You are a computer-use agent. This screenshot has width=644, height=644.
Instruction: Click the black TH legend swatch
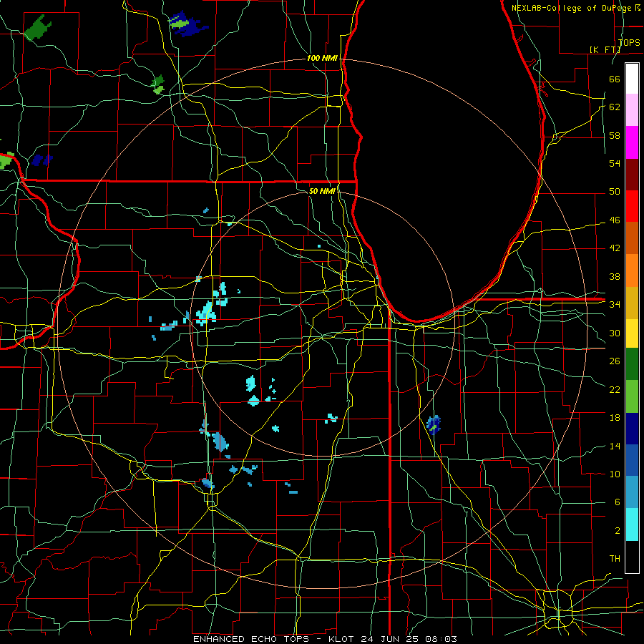point(632,557)
